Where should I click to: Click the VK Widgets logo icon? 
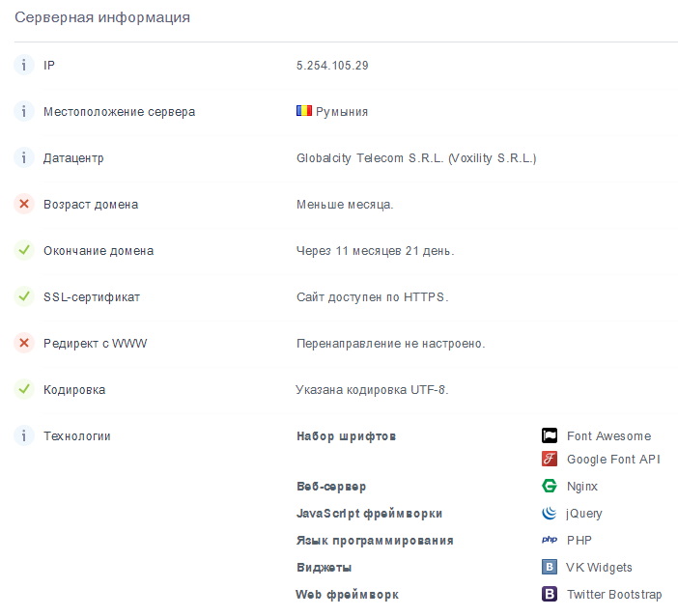click(550, 567)
